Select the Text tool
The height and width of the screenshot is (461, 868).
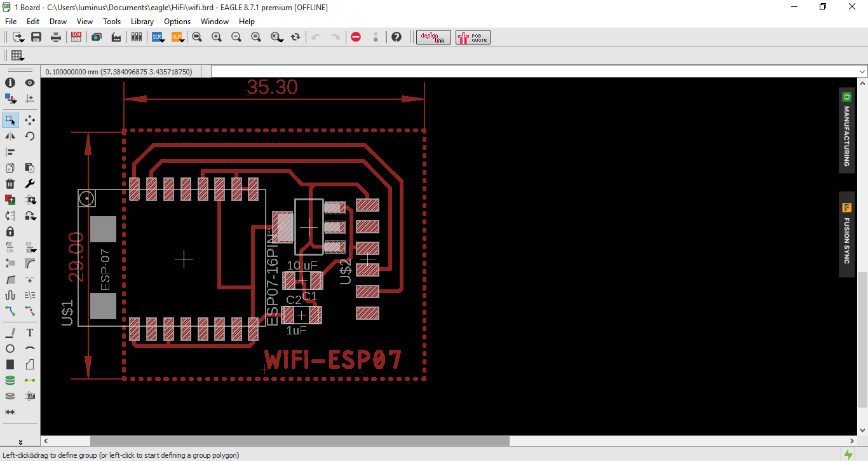tap(30, 333)
